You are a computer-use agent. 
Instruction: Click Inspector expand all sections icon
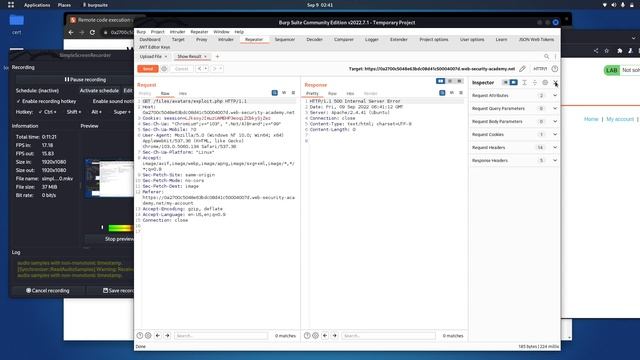(x=524, y=82)
